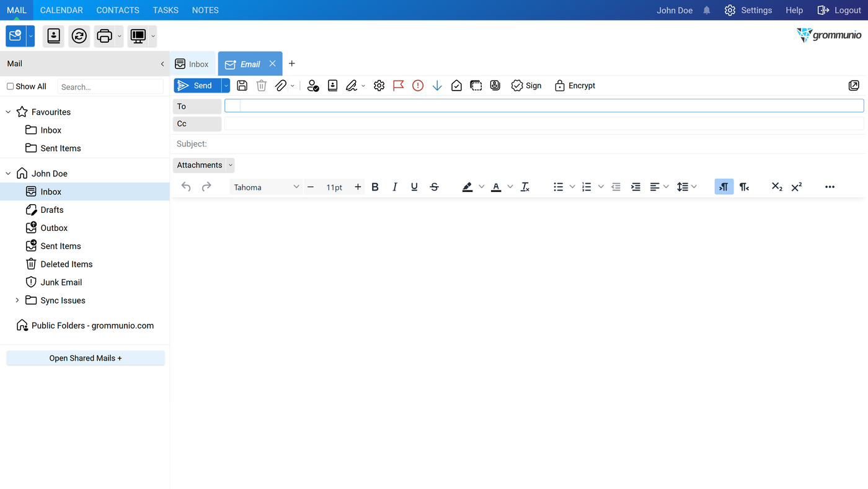
Task: Click the dashed-rectangle icon in the compose toolbar
Action: (x=476, y=86)
